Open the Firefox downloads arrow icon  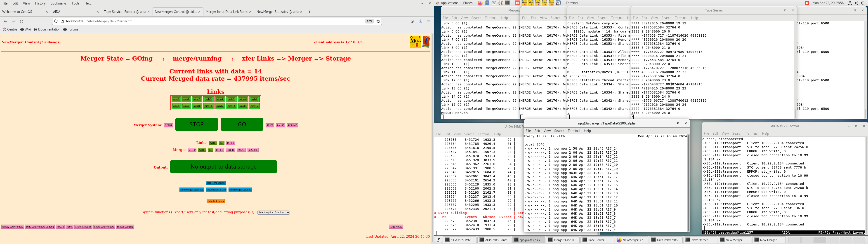point(420,21)
